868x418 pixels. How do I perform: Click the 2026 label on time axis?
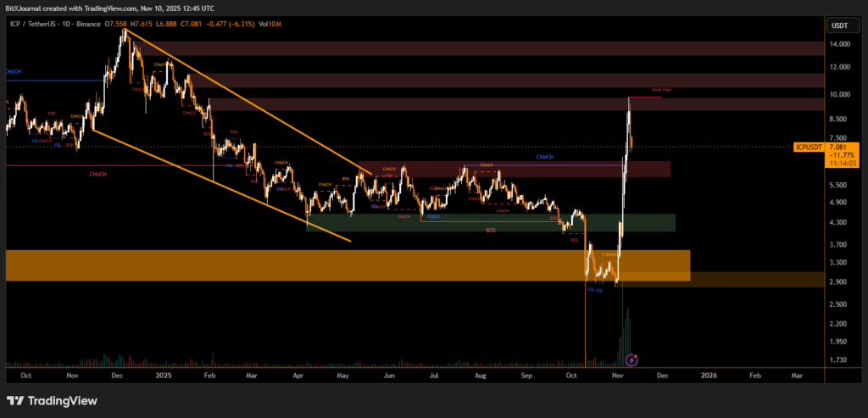point(708,373)
